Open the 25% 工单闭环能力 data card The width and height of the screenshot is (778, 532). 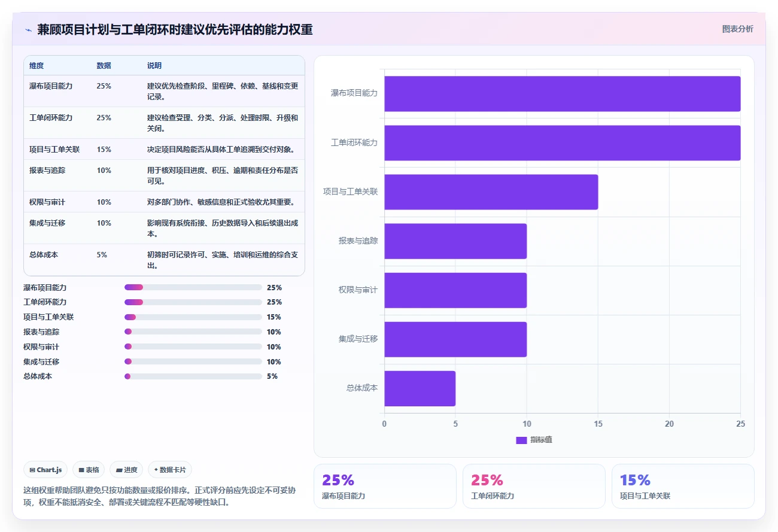pos(534,486)
